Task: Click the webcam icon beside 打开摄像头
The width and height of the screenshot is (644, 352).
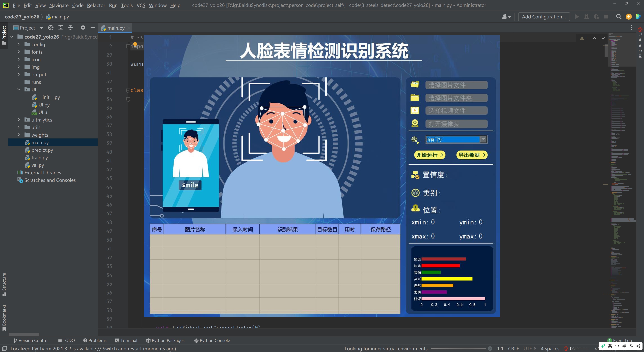Action: (x=415, y=123)
